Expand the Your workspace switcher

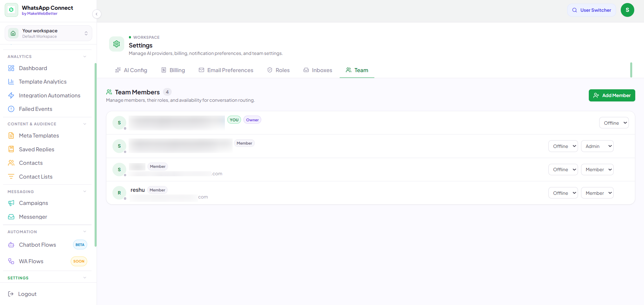[x=48, y=33]
